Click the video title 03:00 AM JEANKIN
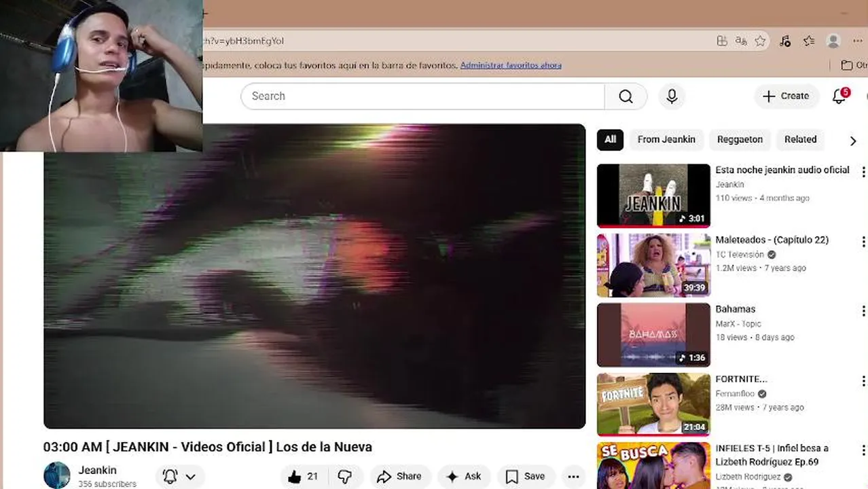868x489 pixels. pos(207,447)
